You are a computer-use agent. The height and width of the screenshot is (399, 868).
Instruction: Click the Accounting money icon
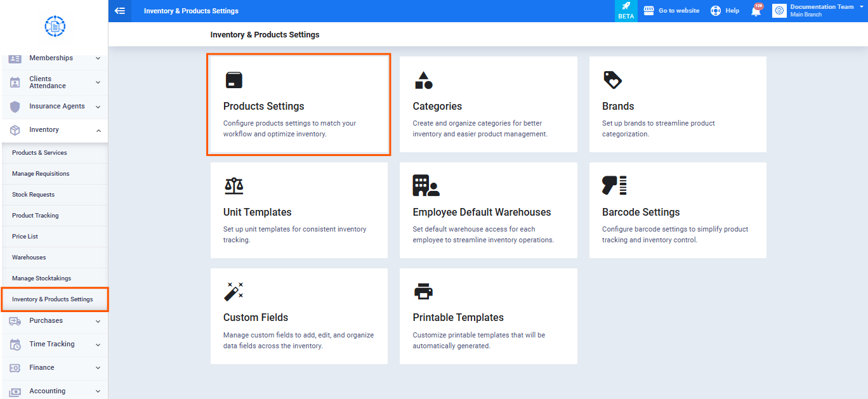tap(15, 391)
